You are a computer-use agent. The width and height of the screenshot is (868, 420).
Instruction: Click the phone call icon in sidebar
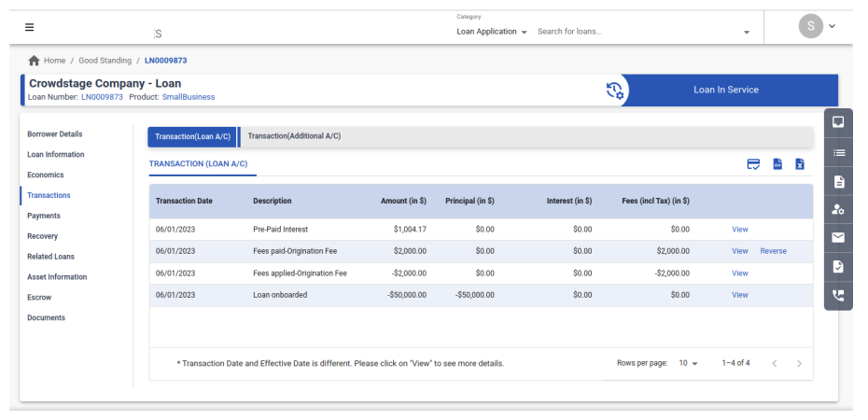pyautogui.click(x=838, y=295)
